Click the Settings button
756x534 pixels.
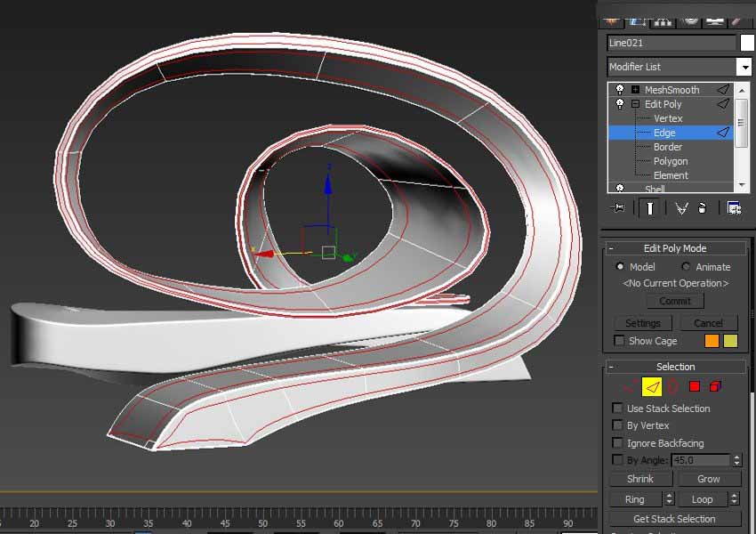click(643, 323)
